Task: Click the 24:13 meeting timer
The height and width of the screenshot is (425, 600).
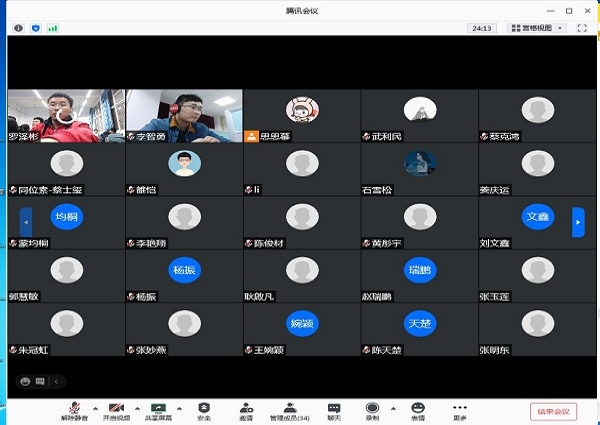Action: (482, 28)
